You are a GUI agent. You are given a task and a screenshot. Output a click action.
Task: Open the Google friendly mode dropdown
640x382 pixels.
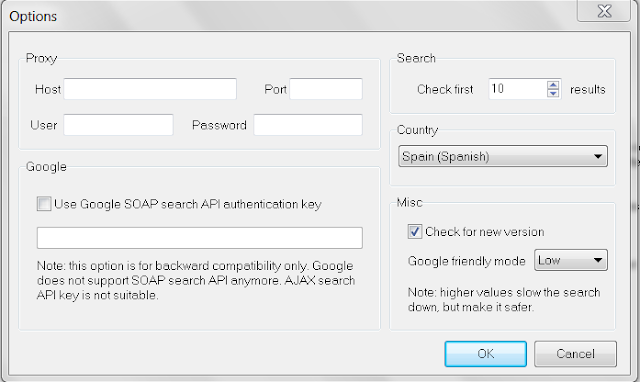571,260
